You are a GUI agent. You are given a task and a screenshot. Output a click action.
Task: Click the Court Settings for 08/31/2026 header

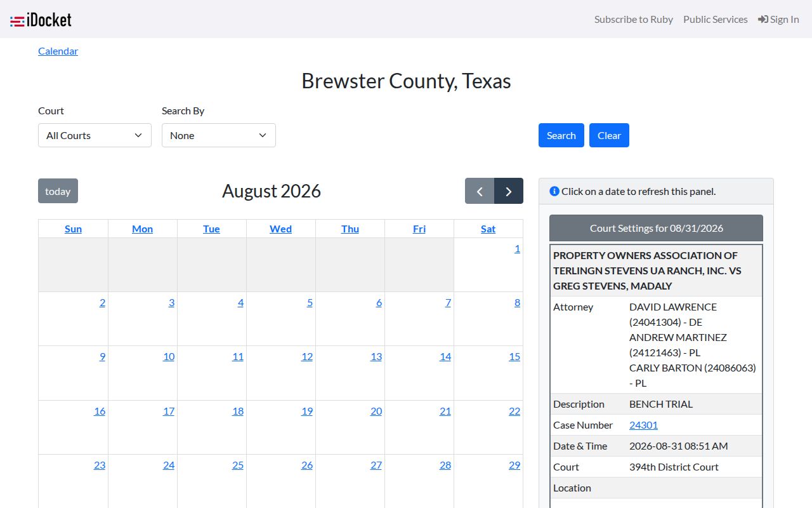click(656, 228)
